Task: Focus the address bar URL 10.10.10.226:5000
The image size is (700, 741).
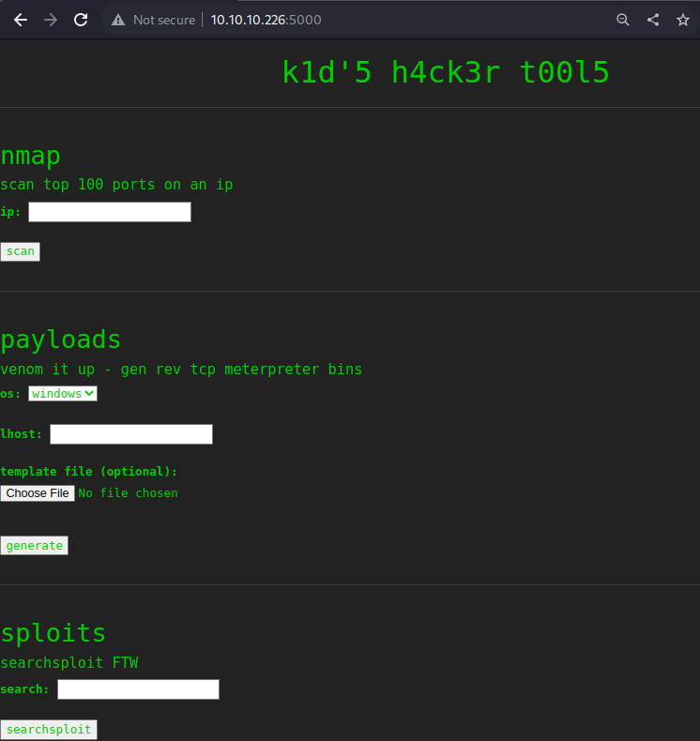Action: (266, 20)
